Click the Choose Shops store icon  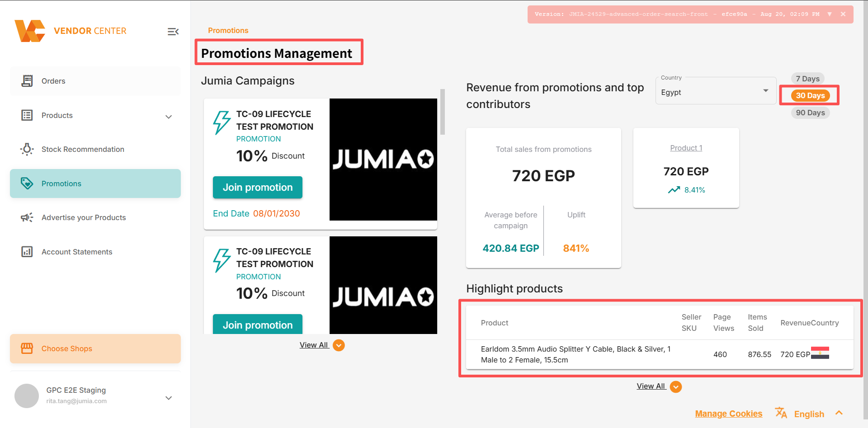point(27,348)
